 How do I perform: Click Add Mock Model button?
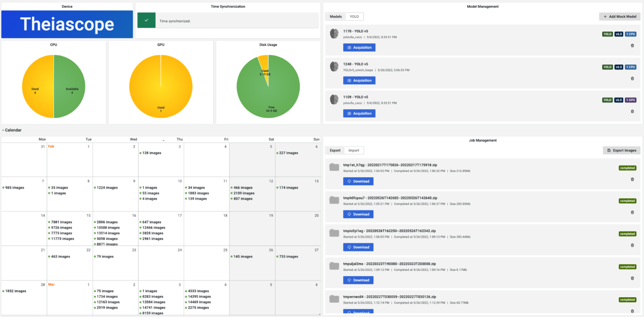coord(620,17)
